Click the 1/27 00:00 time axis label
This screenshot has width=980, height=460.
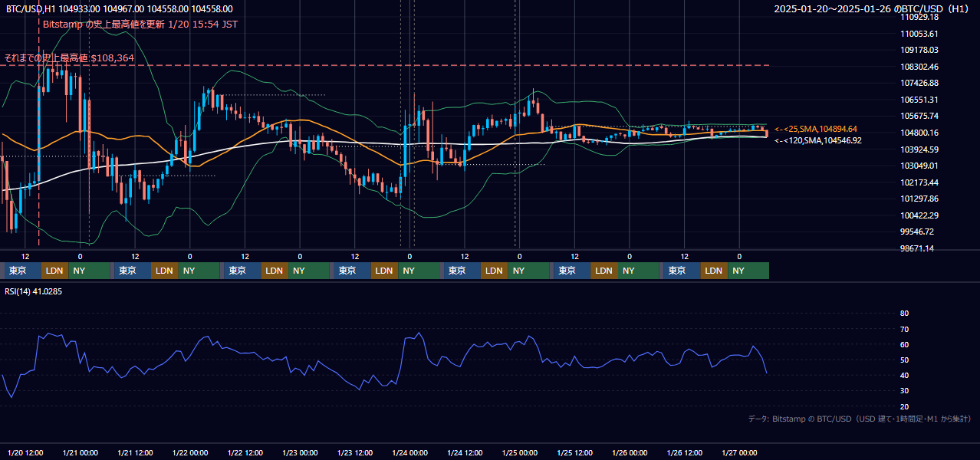coord(739,452)
